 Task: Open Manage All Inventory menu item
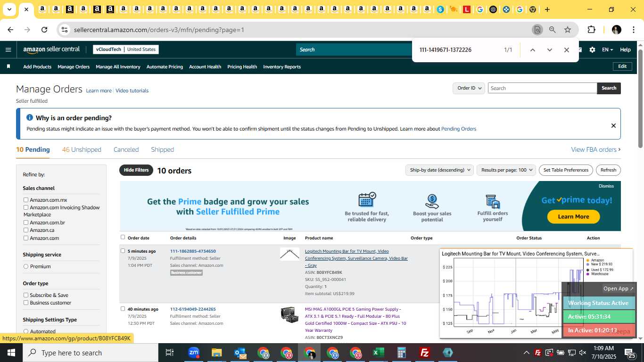[x=118, y=66]
